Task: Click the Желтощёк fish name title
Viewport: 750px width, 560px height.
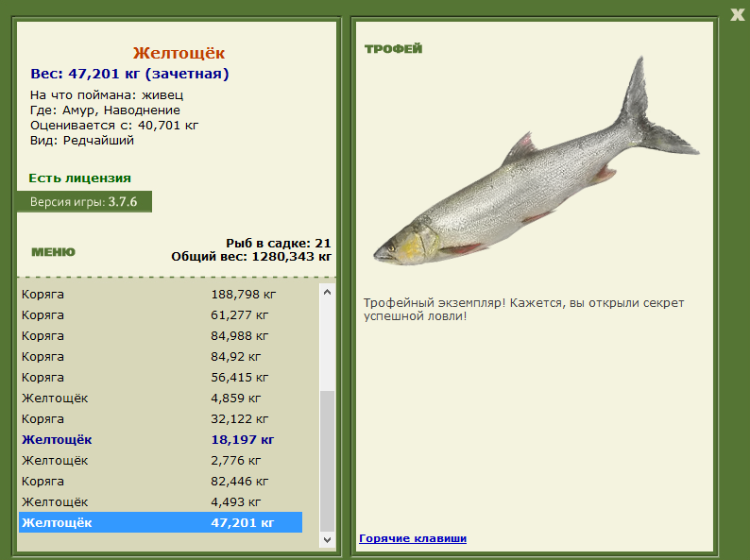Action: pos(179,53)
